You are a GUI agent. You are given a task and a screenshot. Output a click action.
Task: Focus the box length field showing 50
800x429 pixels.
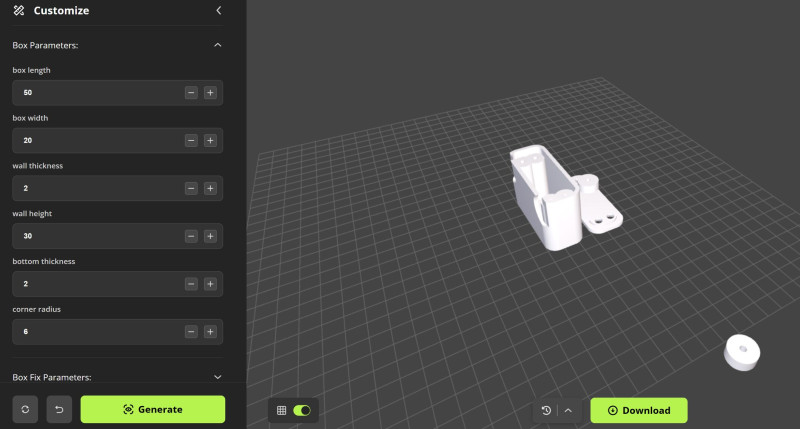click(117, 93)
